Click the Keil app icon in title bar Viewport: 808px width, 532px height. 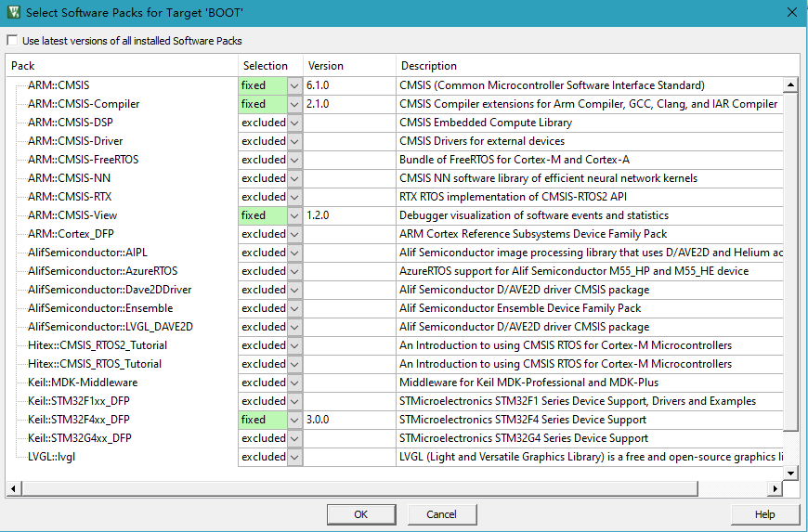point(14,12)
